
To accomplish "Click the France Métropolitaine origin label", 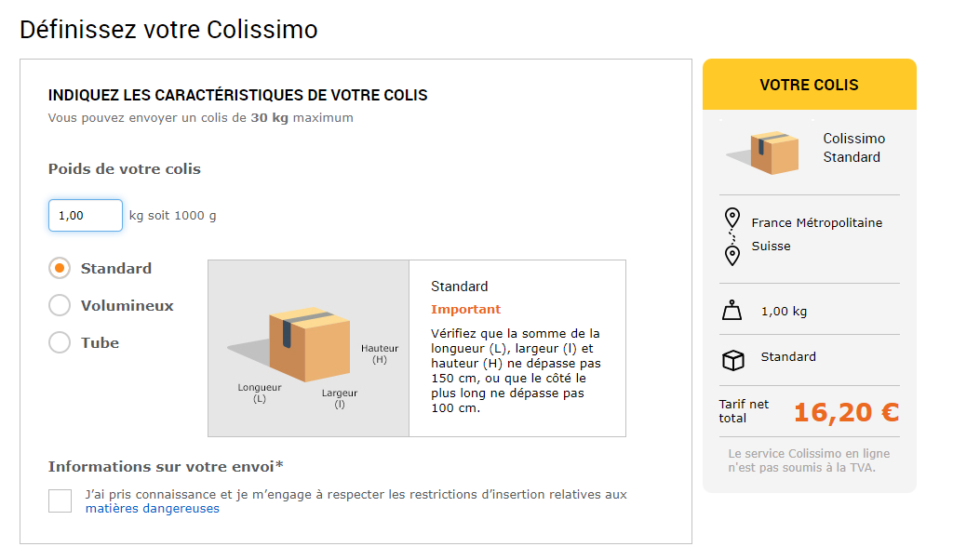I will pos(816,222).
